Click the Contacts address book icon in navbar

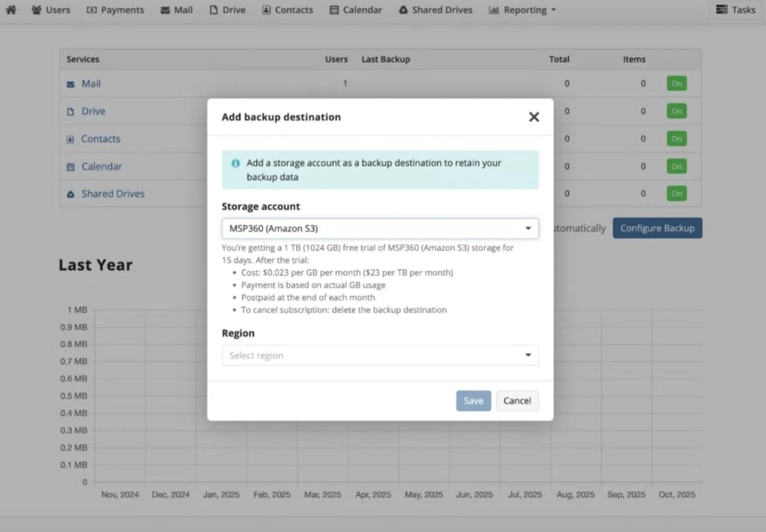266,10
